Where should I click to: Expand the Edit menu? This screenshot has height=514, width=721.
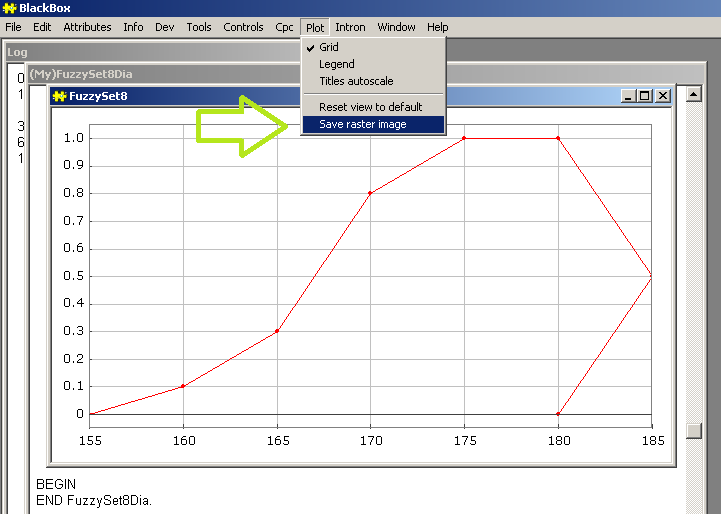(x=42, y=27)
